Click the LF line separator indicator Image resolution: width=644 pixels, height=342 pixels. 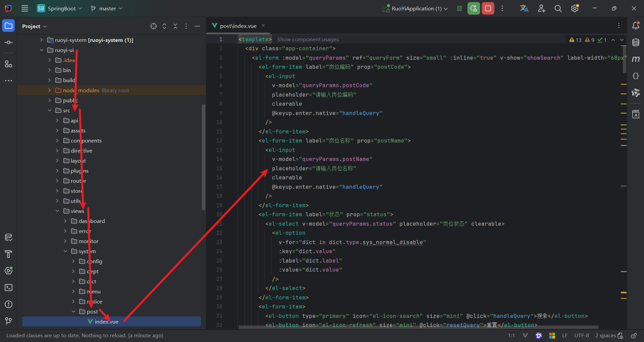(x=565, y=336)
